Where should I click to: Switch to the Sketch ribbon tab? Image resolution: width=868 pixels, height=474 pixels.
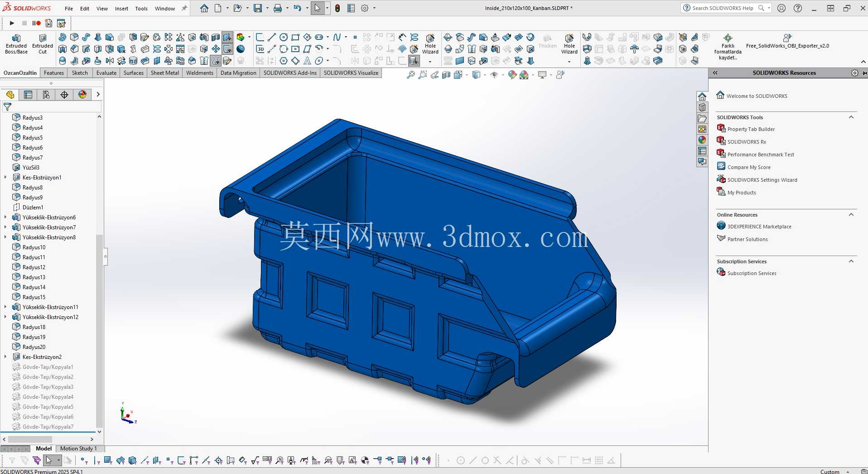[x=80, y=73]
